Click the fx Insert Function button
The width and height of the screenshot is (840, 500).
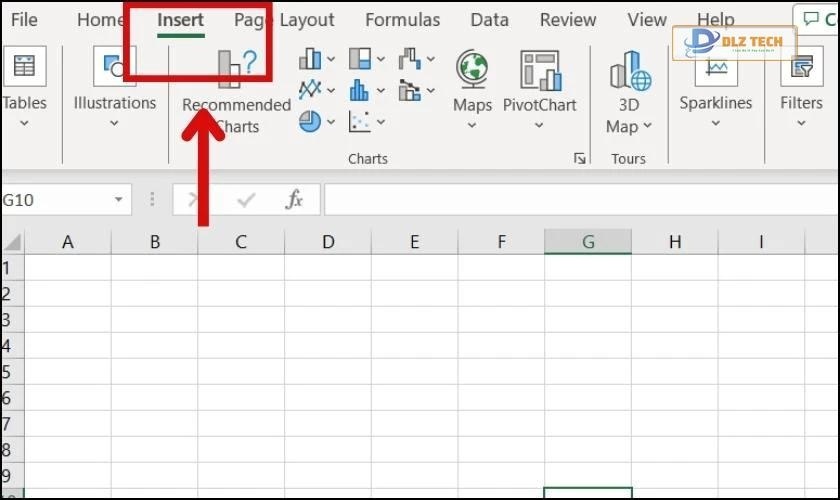294,200
